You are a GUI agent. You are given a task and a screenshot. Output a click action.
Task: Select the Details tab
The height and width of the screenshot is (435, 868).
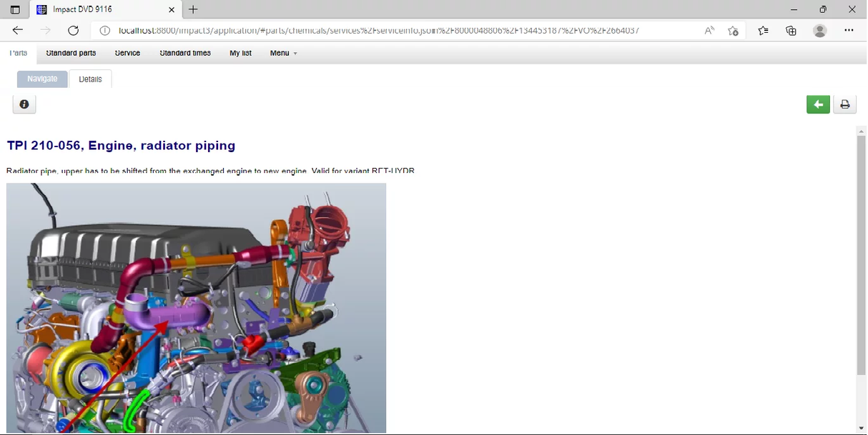90,79
